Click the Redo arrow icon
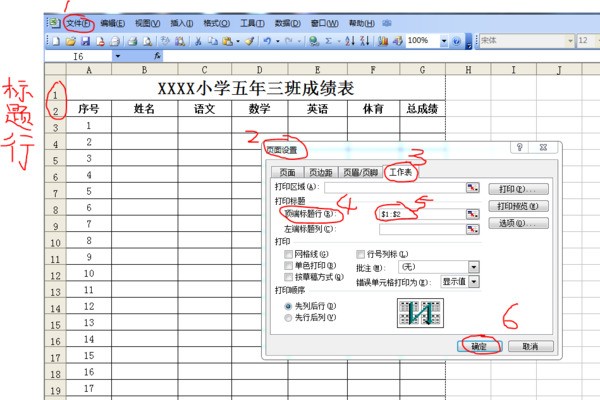Viewport: 600px width, 400px height. click(x=289, y=41)
